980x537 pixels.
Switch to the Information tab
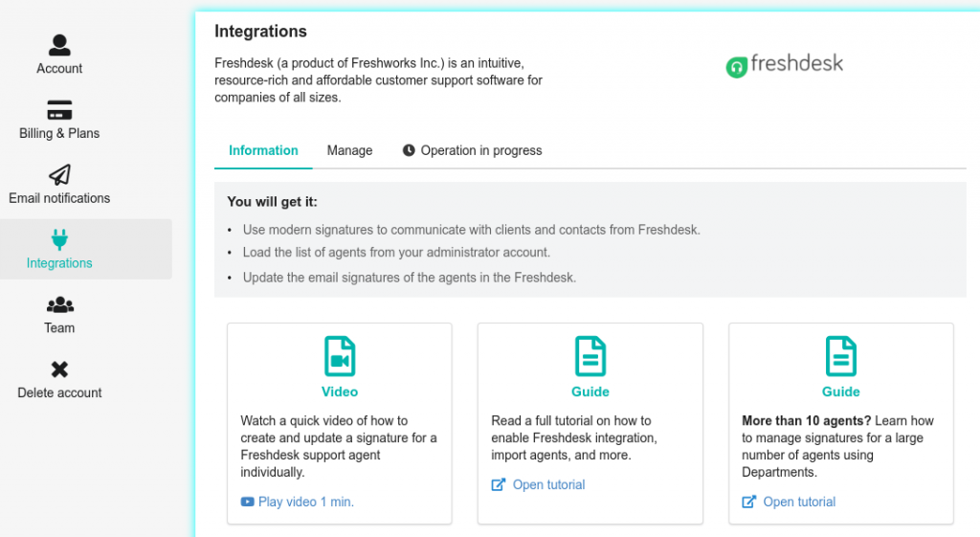(263, 150)
